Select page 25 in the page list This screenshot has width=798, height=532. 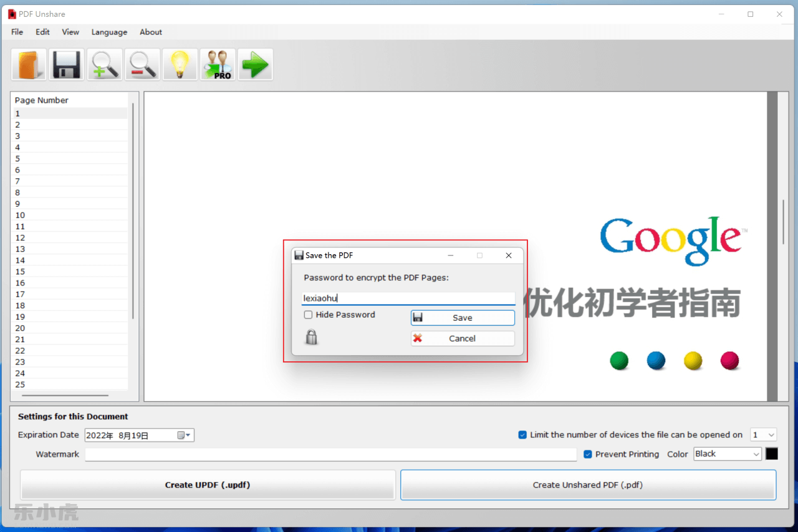[x=70, y=384]
